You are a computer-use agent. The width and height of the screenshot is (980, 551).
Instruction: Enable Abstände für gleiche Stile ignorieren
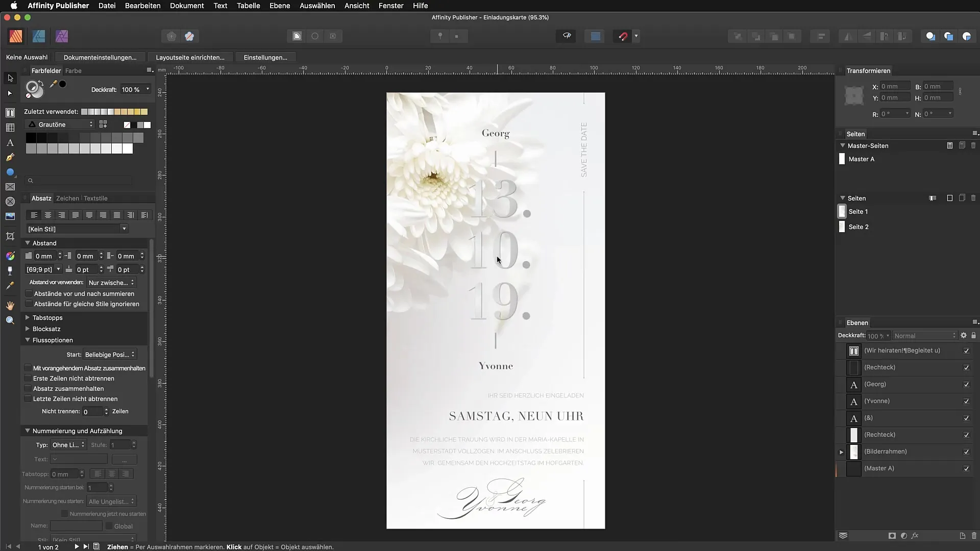click(x=29, y=304)
